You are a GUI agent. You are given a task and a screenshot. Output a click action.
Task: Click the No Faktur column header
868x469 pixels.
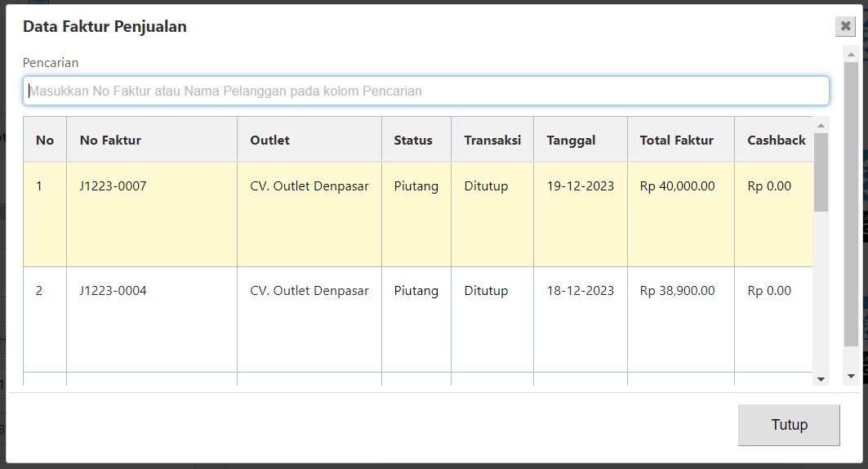coord(110,141)
